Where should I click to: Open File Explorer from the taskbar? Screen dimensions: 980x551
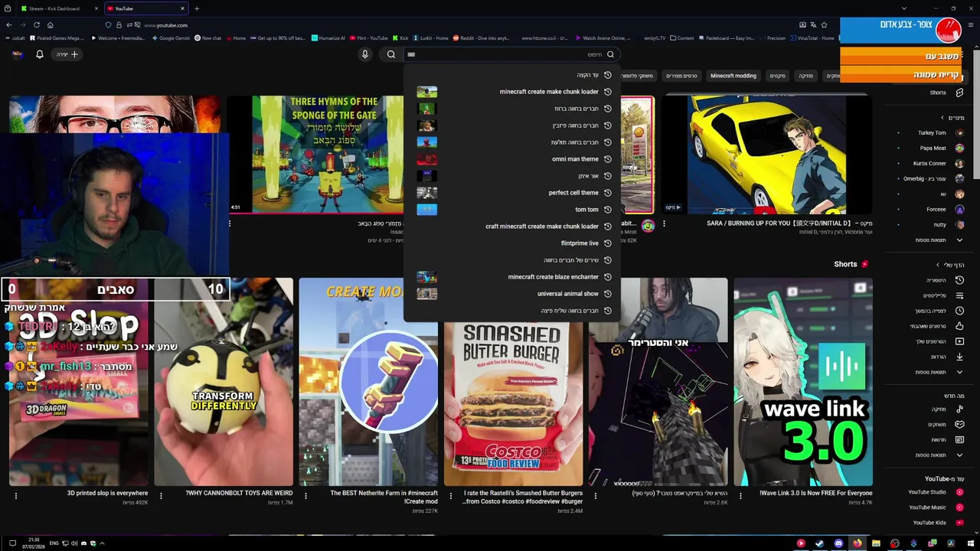point(876,543)
